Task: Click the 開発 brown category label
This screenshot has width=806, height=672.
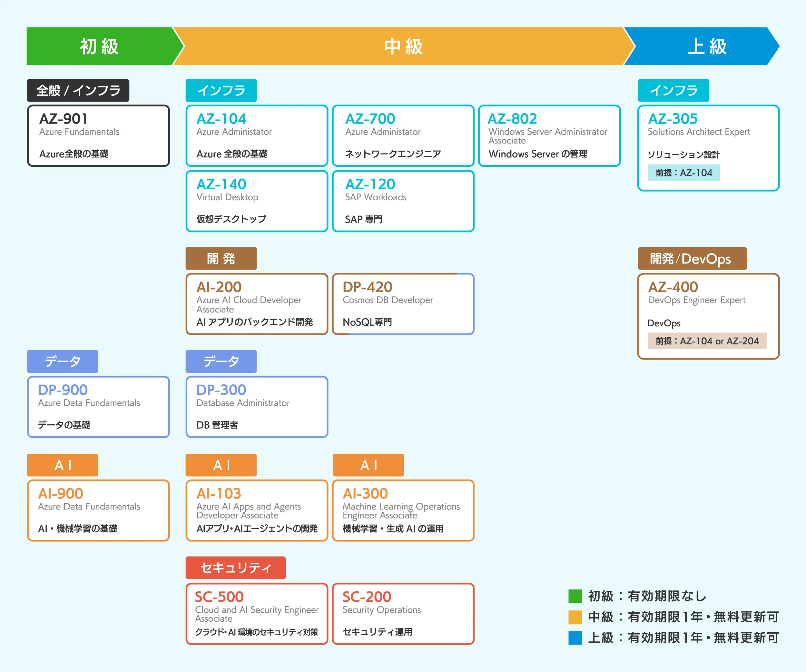Action: pos(221,259)
